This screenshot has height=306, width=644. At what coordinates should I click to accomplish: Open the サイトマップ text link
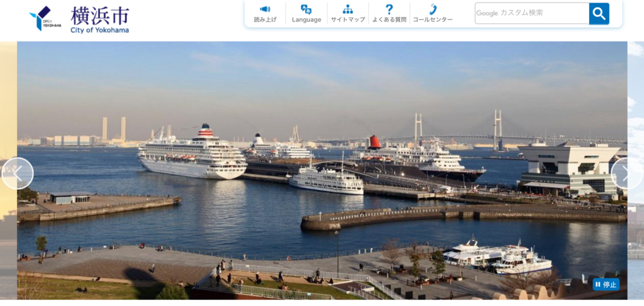348,19
